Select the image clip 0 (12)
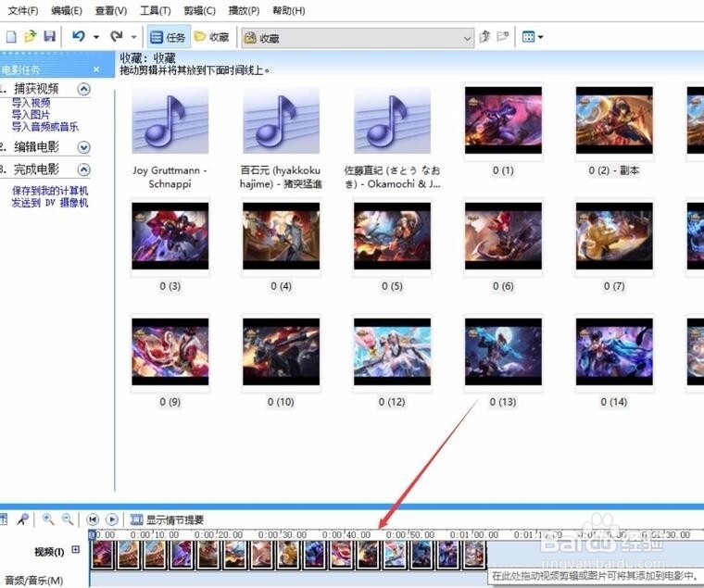The height and width of the screenshot is (588, 704). point(393,352)
